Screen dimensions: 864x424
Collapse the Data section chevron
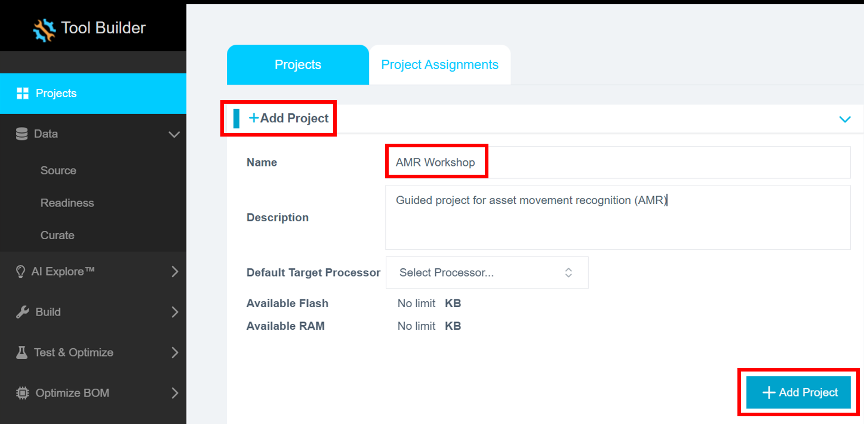click(174, 134)
